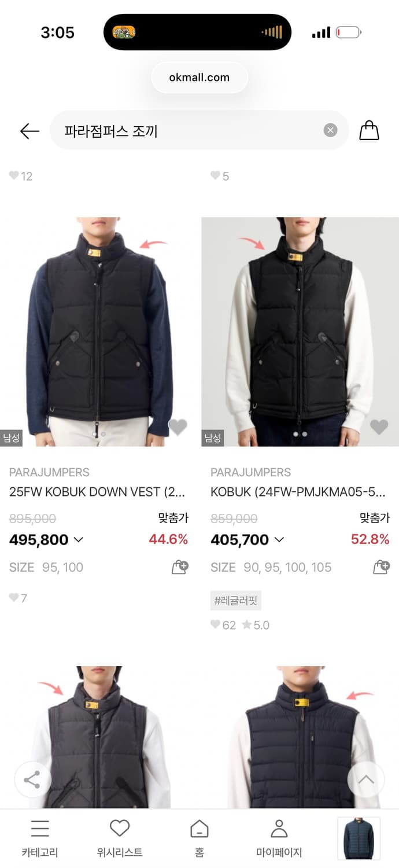Toggle wishlist heart on 24FW KOBUK vest image

click(x=379, y=427)
